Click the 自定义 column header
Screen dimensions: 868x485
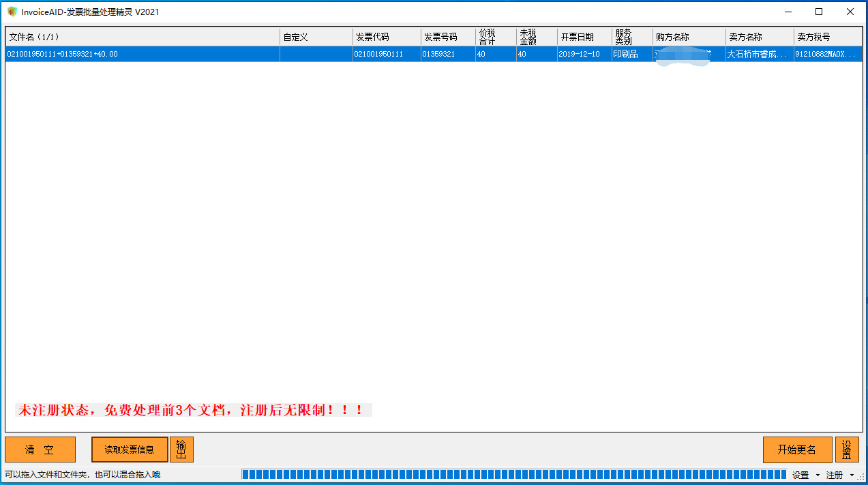coord(316,37)
